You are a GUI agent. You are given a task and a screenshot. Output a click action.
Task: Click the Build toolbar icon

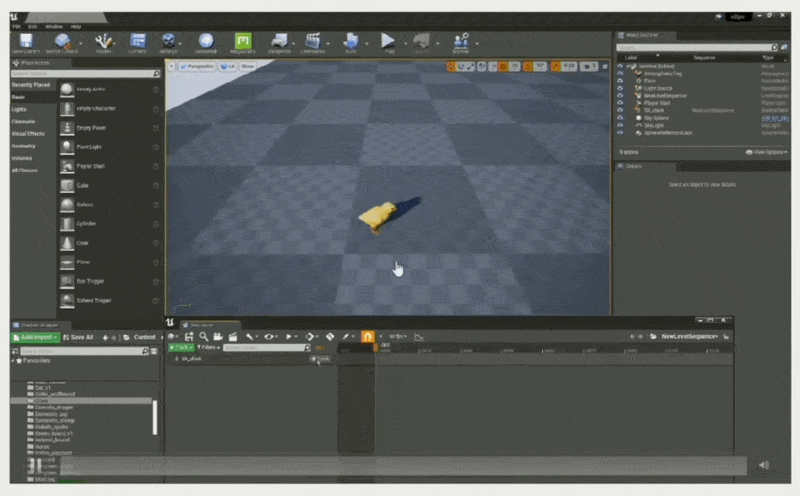point(351,41)
